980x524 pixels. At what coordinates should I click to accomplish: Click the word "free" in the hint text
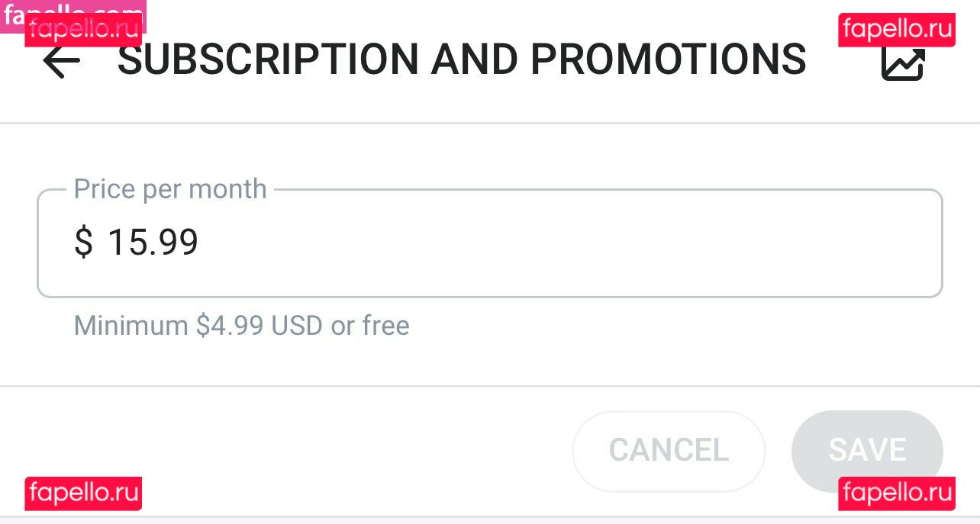(x=386, y=326)
